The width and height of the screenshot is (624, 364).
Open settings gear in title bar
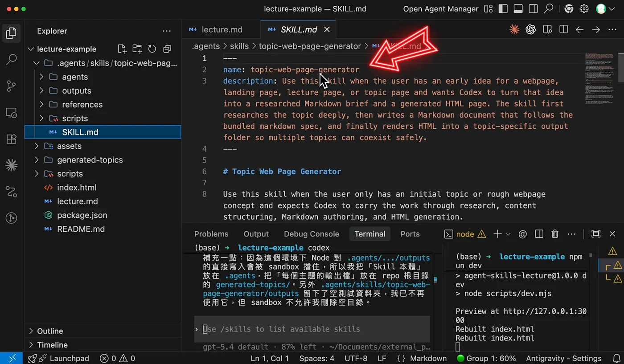click(584, 9)
